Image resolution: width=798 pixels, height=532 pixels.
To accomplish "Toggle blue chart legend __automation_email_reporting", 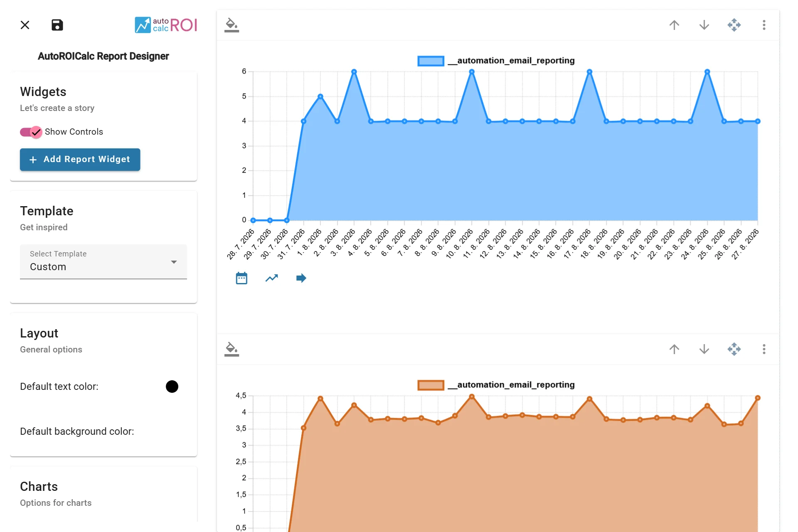I will (x=496, y=61).
